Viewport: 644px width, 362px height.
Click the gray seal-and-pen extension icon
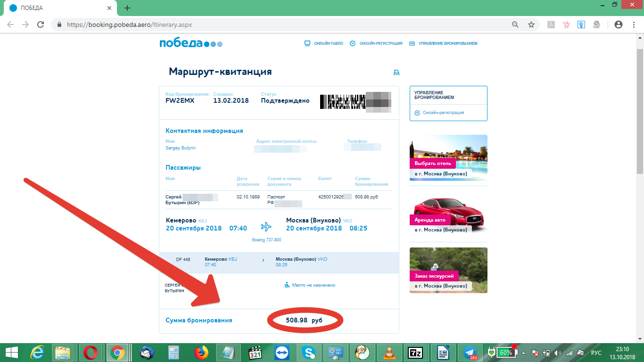(597, 25)
